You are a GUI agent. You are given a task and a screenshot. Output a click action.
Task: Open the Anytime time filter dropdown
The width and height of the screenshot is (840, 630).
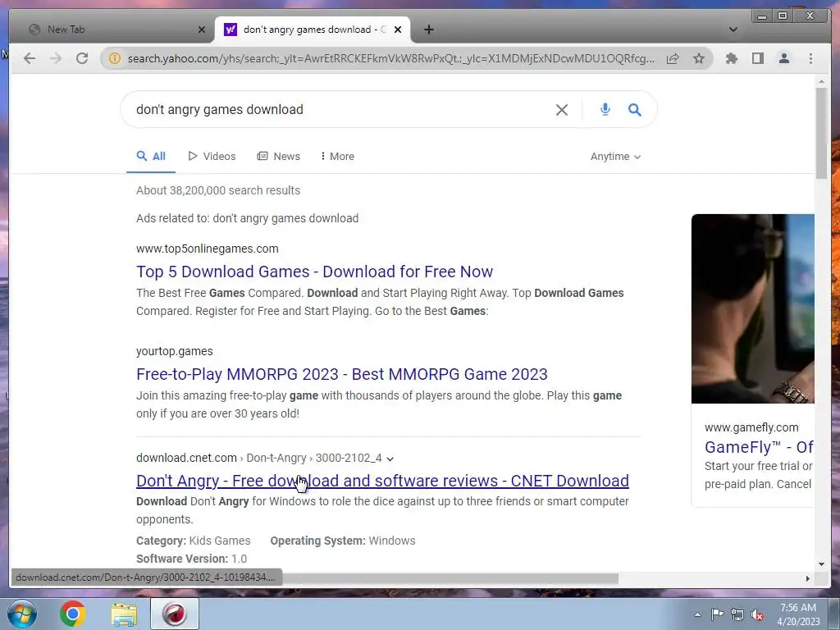pos(615,157)
